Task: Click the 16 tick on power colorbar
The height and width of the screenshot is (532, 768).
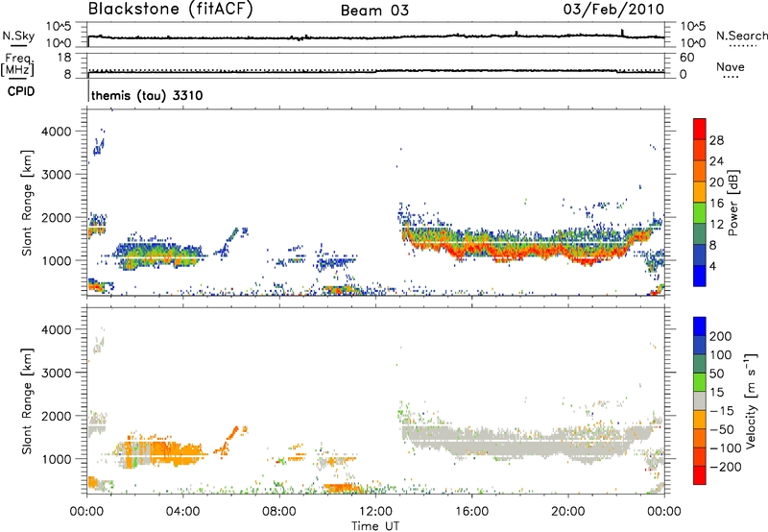Action: (x=716, y=204)
